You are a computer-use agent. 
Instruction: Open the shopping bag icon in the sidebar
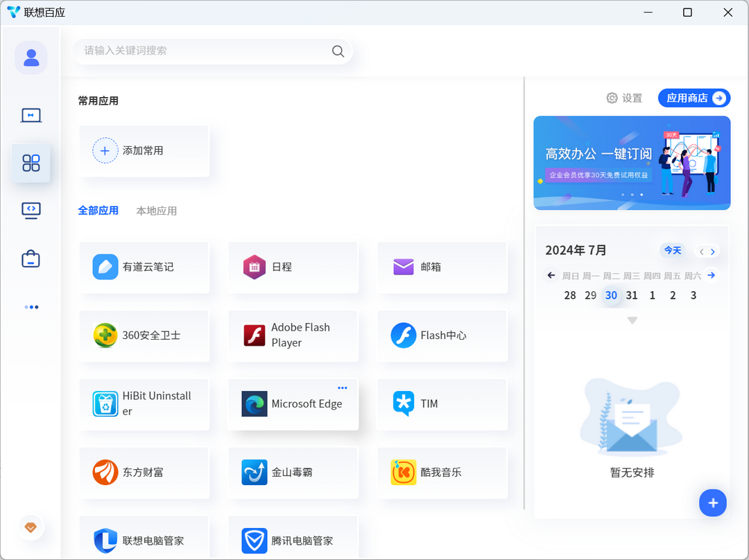click(31, 258)
